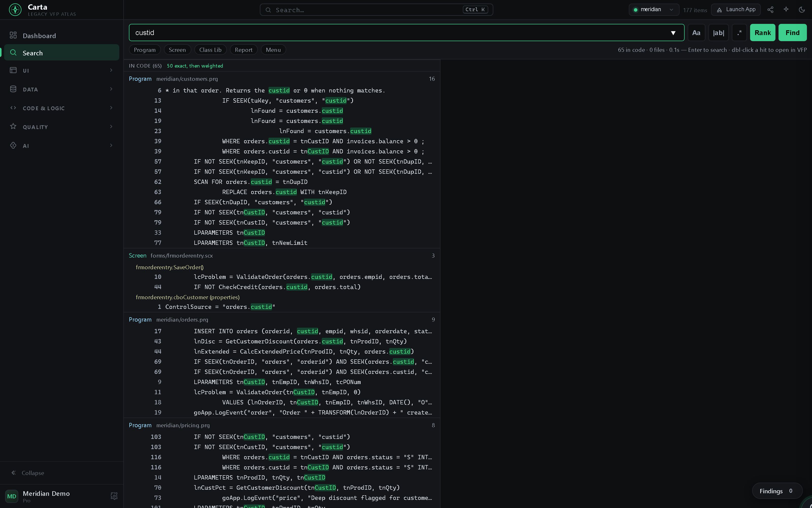Select frmorderentry.cboCustomer (properties) heading
812x508 pixels.
[188, 297]
